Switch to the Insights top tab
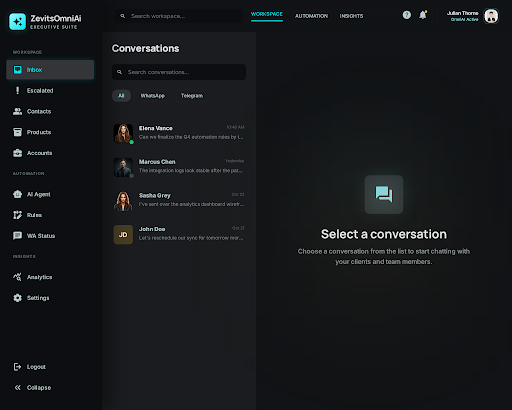This screenshot has width=512, height=410. point(351,16)
